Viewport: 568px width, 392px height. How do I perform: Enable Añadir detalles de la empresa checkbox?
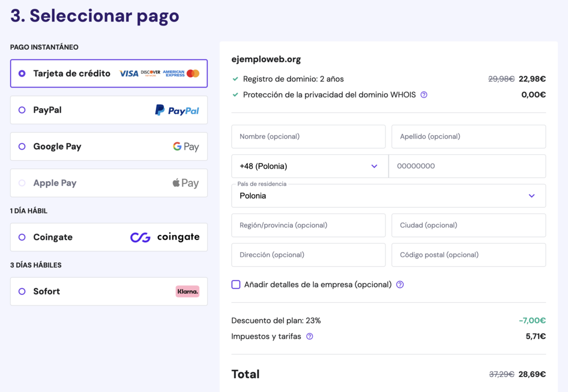tap(235, 284)
